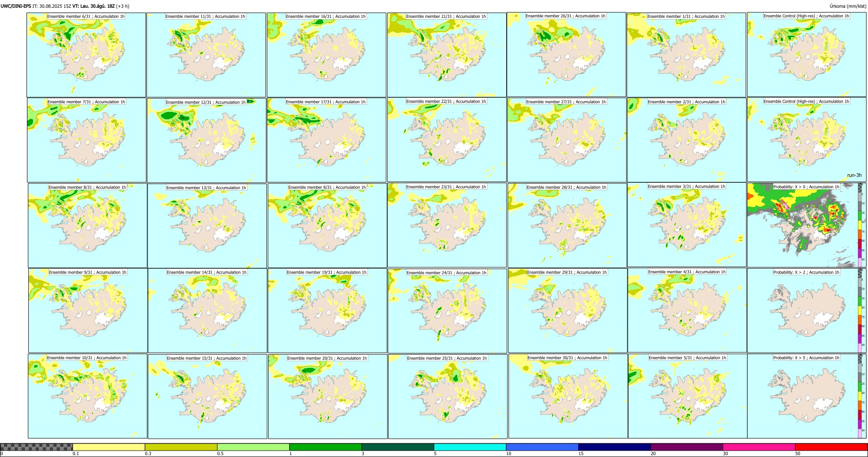The width and height of the screenshot is (868, 457).
Task: Open the Ensemble member 5/31 map
Action: point(688,396)
